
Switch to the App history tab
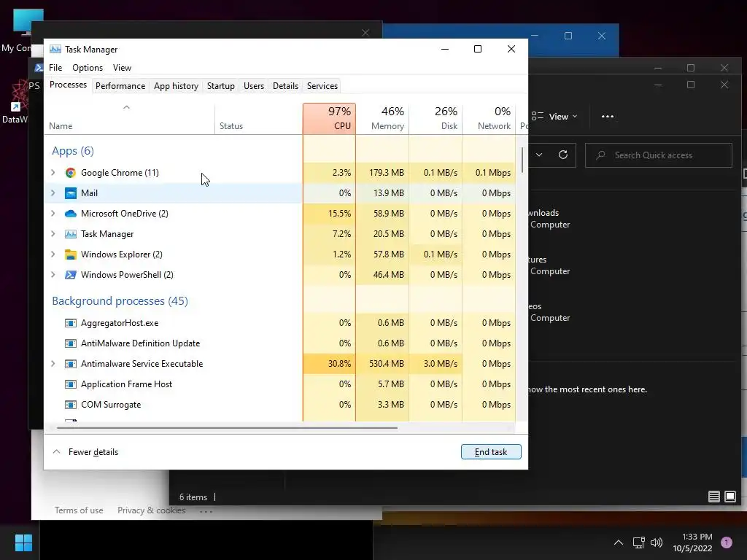coord(176,86)
